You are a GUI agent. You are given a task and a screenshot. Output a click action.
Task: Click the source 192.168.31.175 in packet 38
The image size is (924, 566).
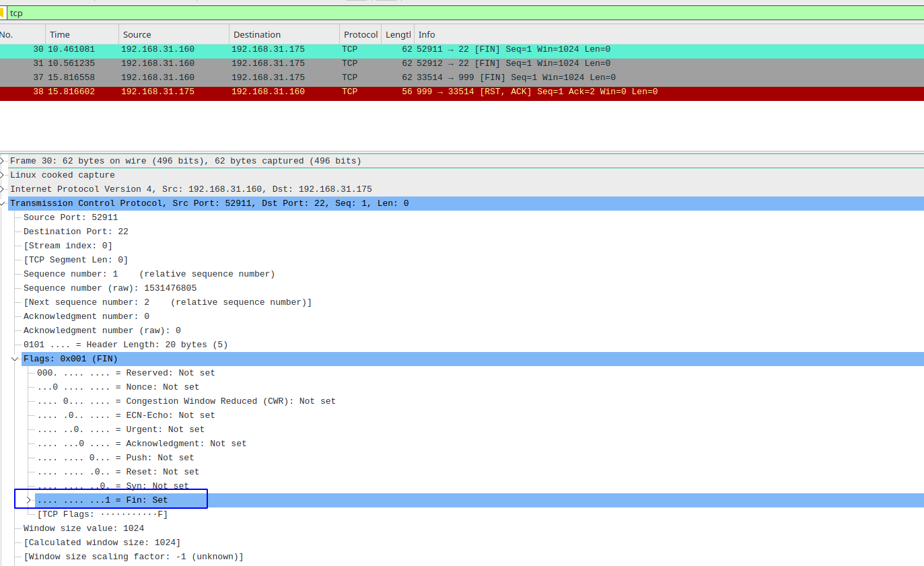[158, 92]
